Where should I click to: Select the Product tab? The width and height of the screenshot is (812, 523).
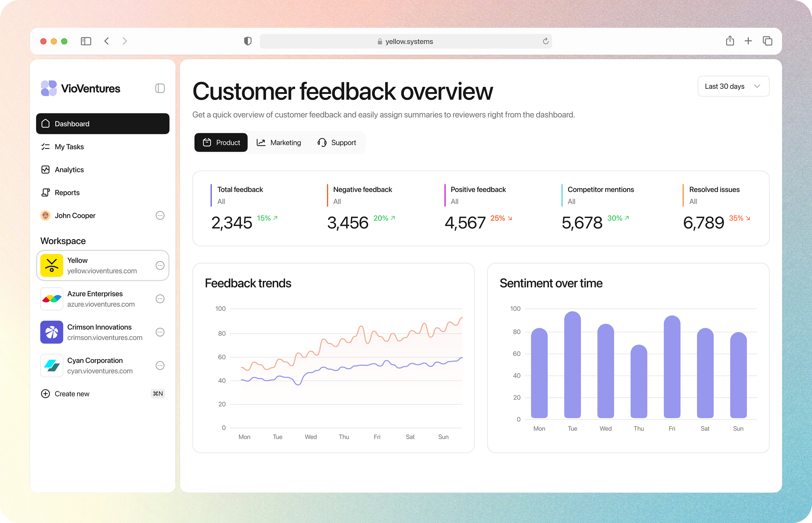click(221, 142)
